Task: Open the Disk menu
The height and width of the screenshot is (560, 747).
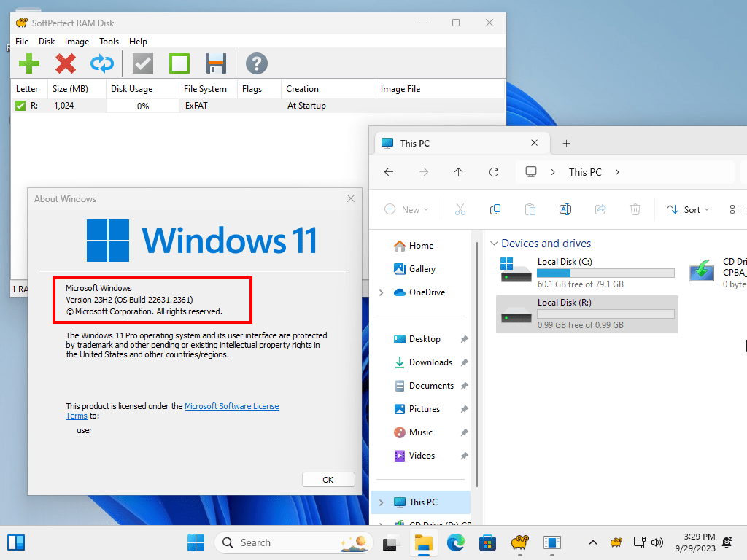Action: point(47,42)
